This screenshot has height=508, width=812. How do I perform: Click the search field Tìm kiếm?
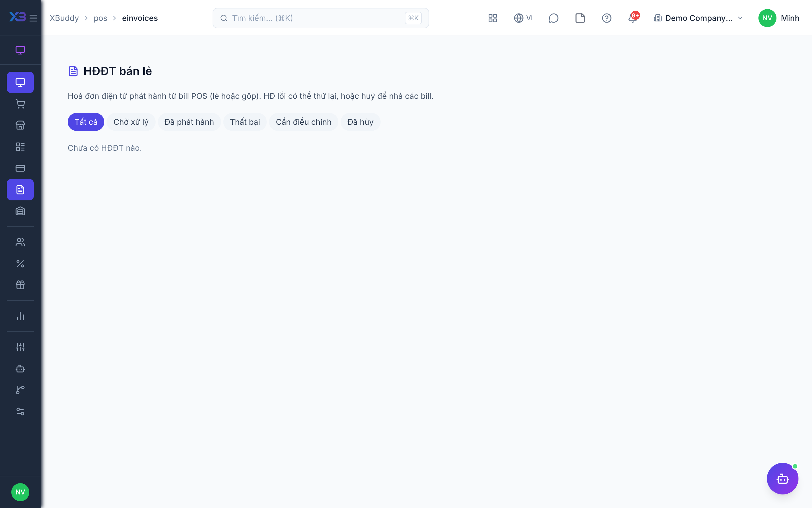pos(321,18)
